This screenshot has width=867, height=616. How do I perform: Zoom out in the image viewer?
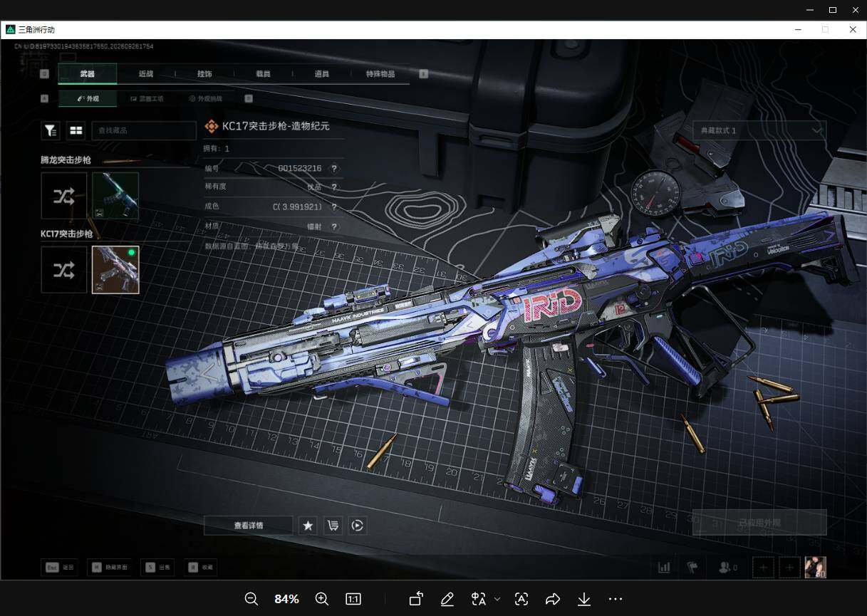251,599
